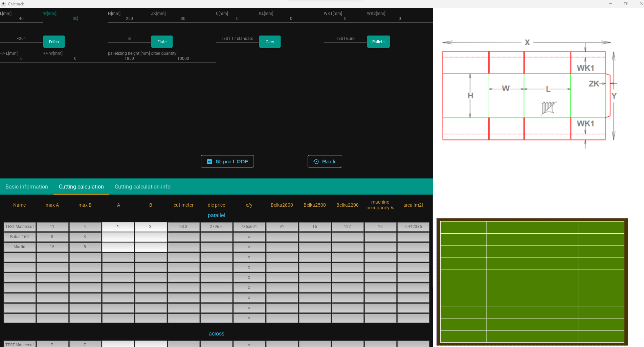Click the area [m2] column header
Viewport: 644px width, 347px height.
coord(413,205)
